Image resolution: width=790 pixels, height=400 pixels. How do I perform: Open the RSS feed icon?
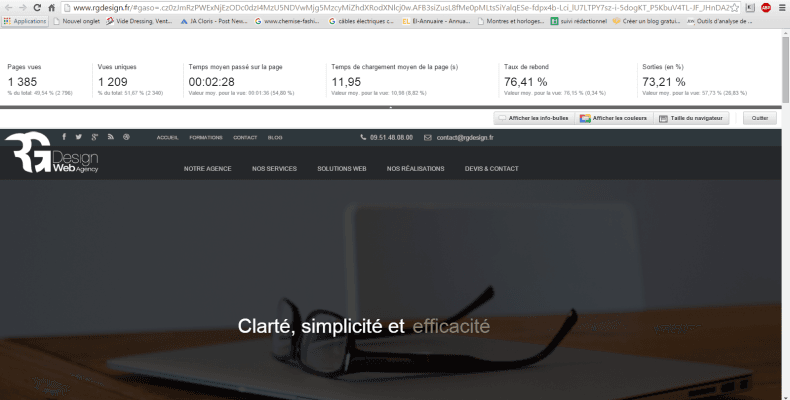(111, 137)
